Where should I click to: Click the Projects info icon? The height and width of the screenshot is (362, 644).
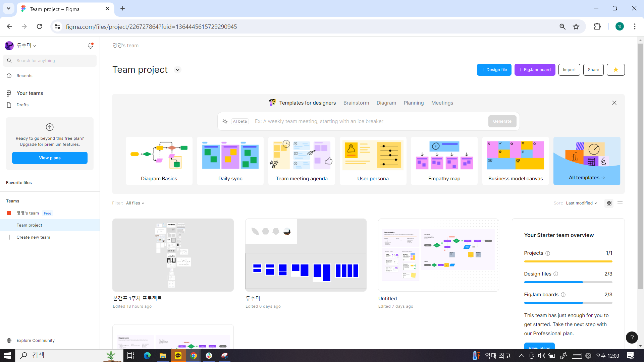click(x=548, y=253)
